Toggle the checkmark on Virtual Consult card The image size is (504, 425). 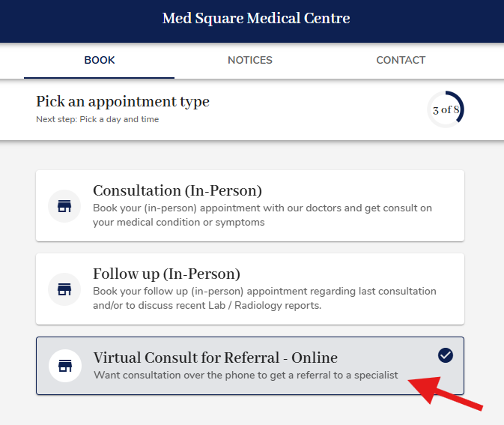[446, 355]
